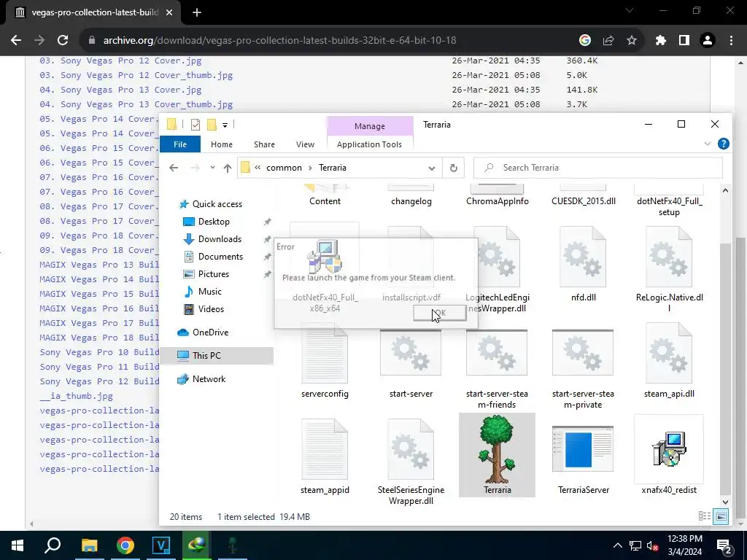
Task: Open the View ribbon tab
Action: pyautogui.click(x=305, y=144)
